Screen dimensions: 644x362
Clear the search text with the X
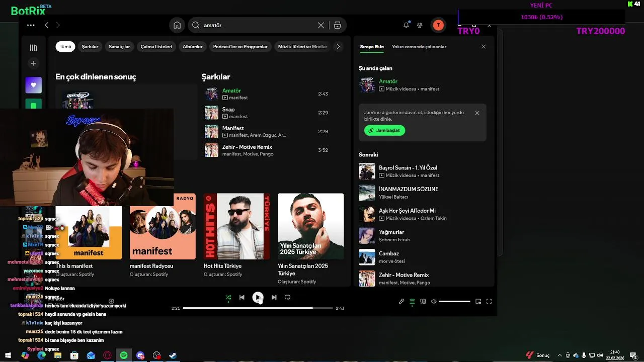coord(321,25)
